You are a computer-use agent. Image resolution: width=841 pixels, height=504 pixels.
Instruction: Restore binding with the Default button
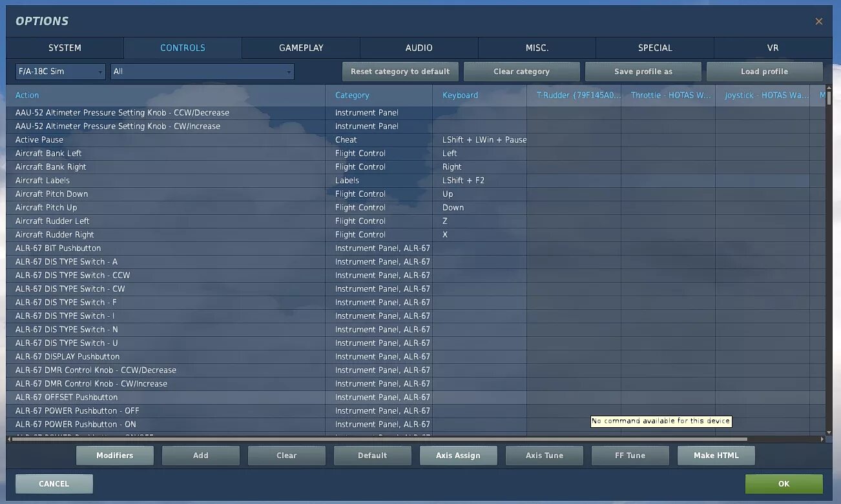(x=372, y=455)
